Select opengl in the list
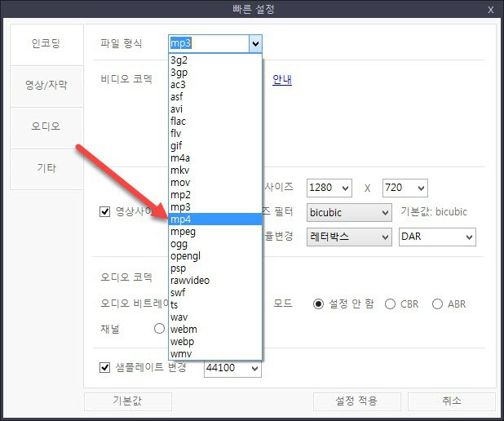Viewport: 504px width, 421px height. [215, 255]
